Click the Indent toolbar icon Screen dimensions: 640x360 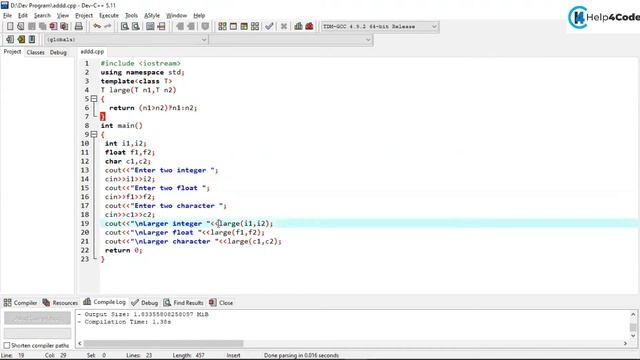point(180,27)
